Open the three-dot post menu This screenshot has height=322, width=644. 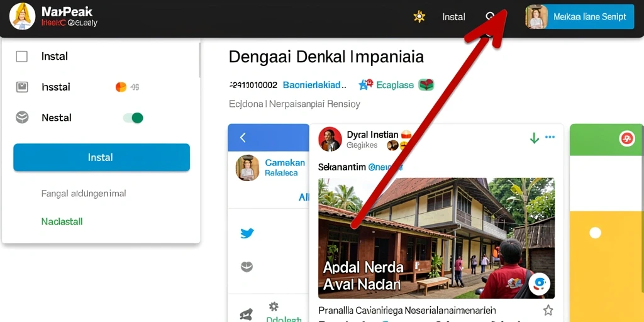[x=550, y=137]
